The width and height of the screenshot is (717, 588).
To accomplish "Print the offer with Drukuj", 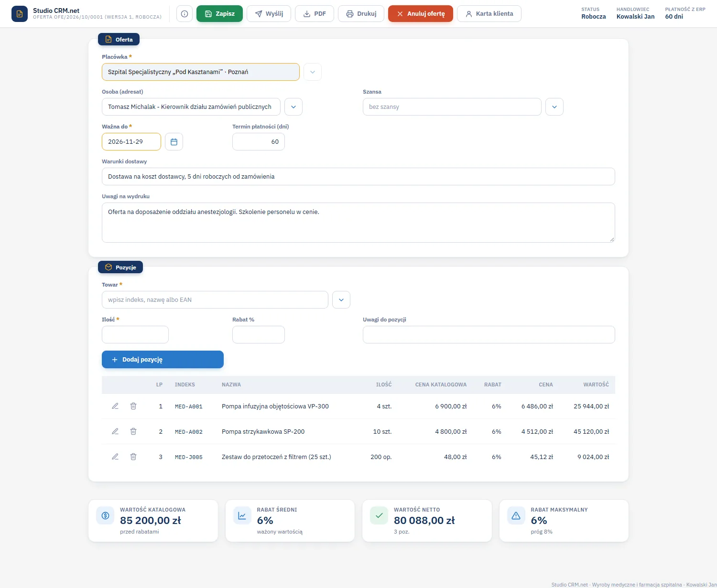I will (361, 14).
